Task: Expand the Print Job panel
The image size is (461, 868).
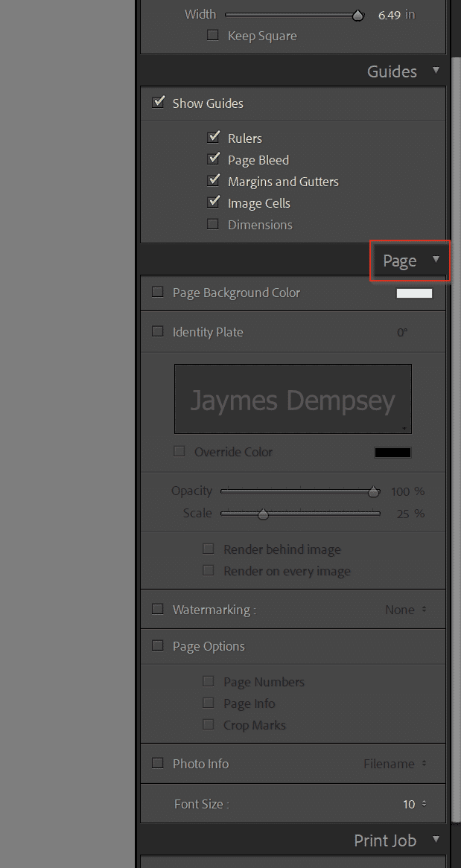Action: click(436, 840)
